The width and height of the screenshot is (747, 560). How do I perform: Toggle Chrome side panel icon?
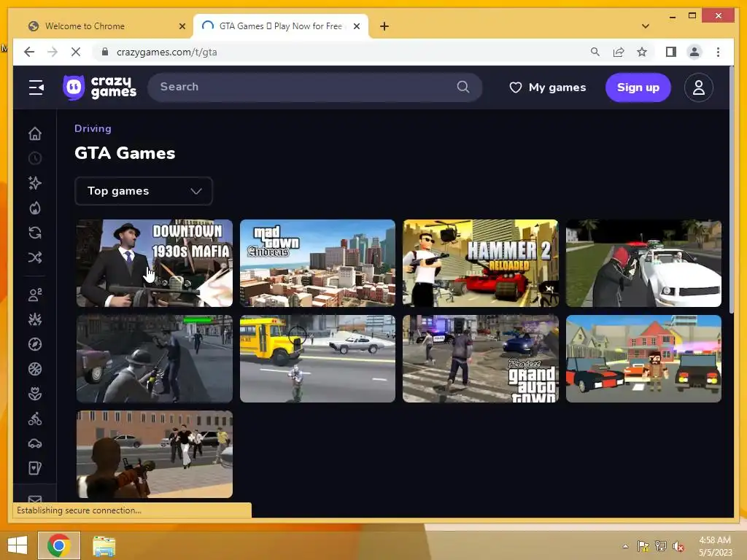coord(671,52)
